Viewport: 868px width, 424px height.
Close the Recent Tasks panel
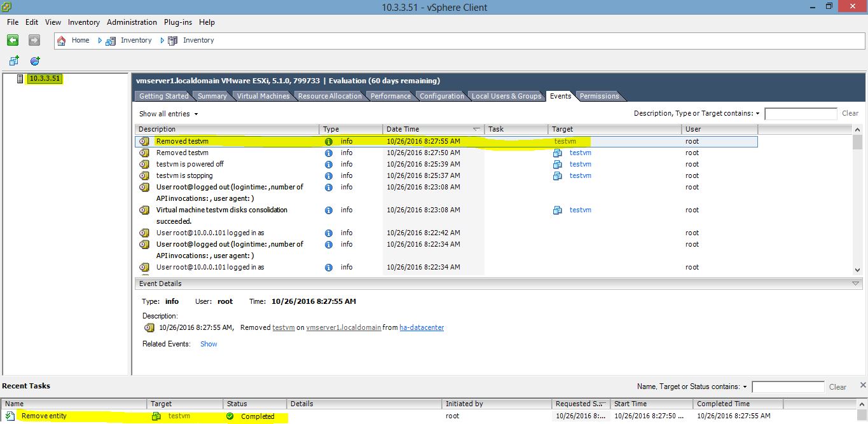[x=862, y=385]
